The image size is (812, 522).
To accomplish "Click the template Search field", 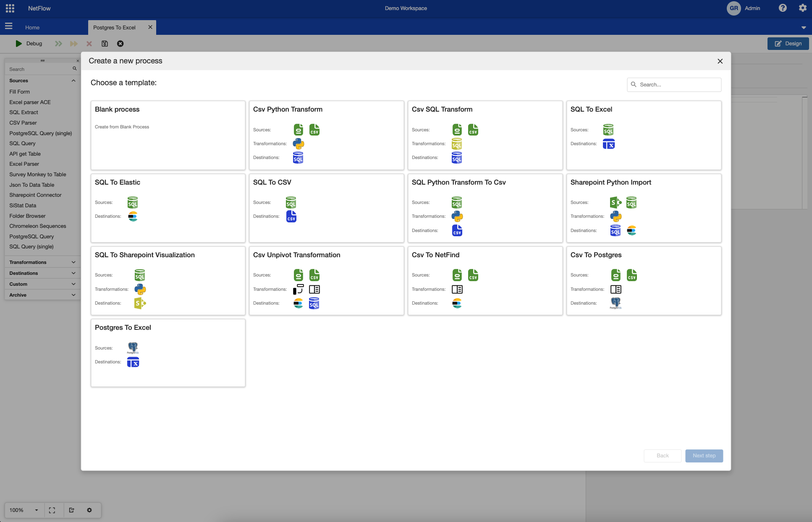I will 678,85.
